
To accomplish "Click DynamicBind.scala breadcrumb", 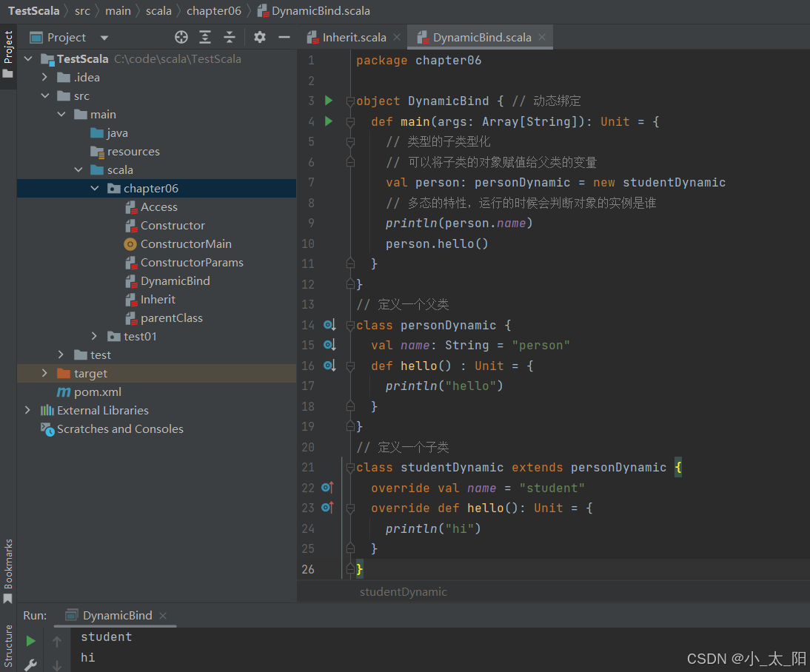I will (314, 11).
